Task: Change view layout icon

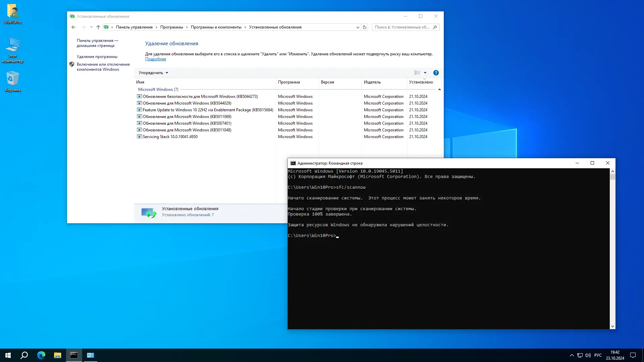Action: 417,73
